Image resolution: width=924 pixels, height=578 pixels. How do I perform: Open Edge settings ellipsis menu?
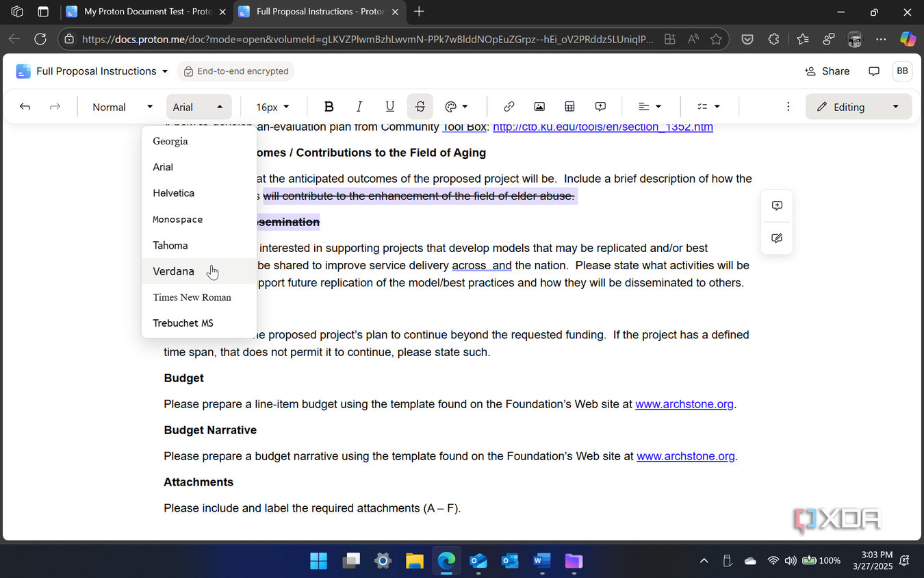click(x=881, y=39)
